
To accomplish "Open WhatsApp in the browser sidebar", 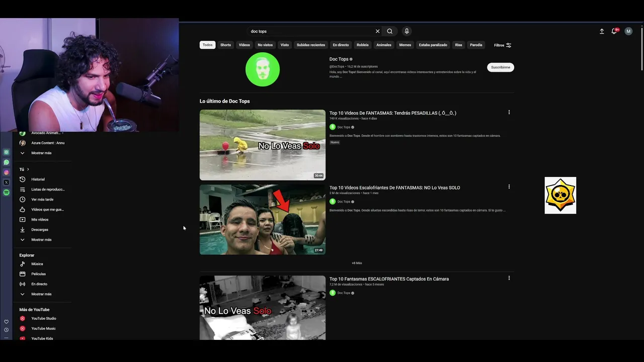I will pyautogui.click(x=7, y=162).
